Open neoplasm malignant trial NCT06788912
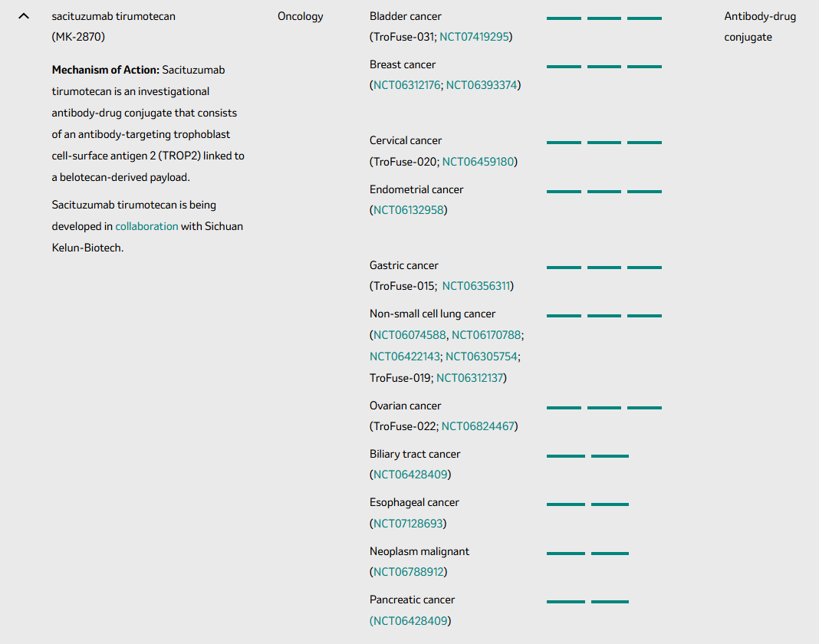The image size is (819, 644). tap(409, 572)
